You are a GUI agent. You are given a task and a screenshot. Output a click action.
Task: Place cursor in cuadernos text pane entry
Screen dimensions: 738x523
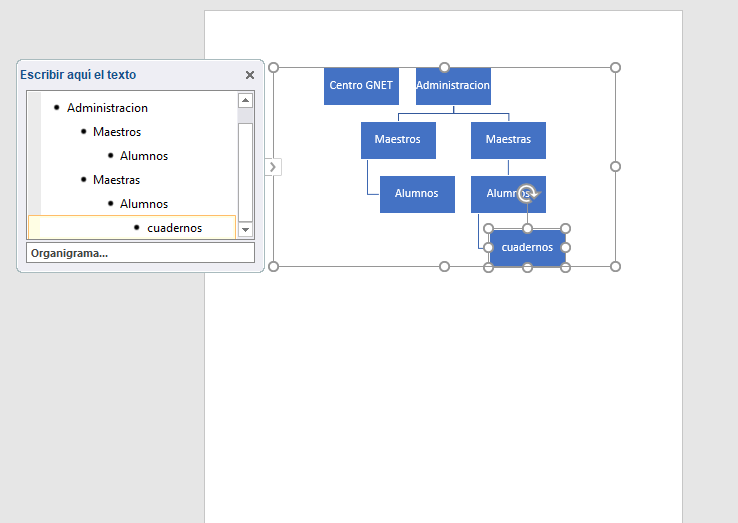tap(174, 228)
